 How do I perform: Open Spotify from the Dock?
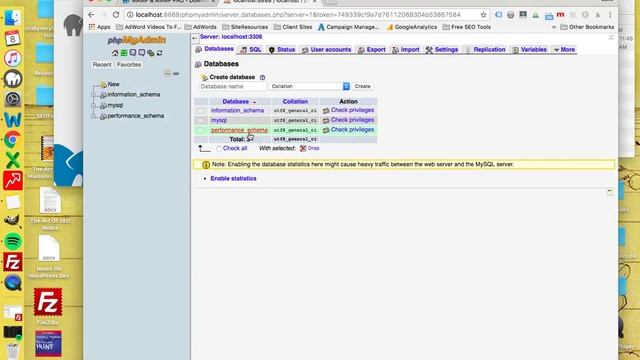tap(13, 242)
